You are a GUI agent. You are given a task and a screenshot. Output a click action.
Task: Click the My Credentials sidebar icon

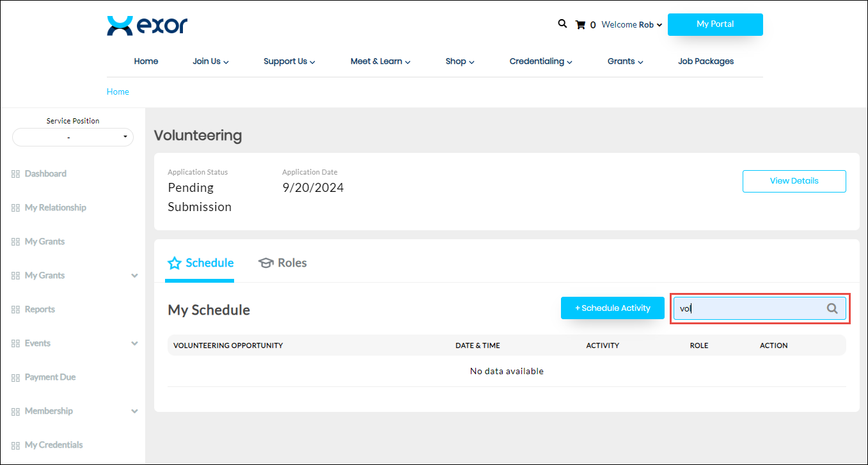coord(15,445)
